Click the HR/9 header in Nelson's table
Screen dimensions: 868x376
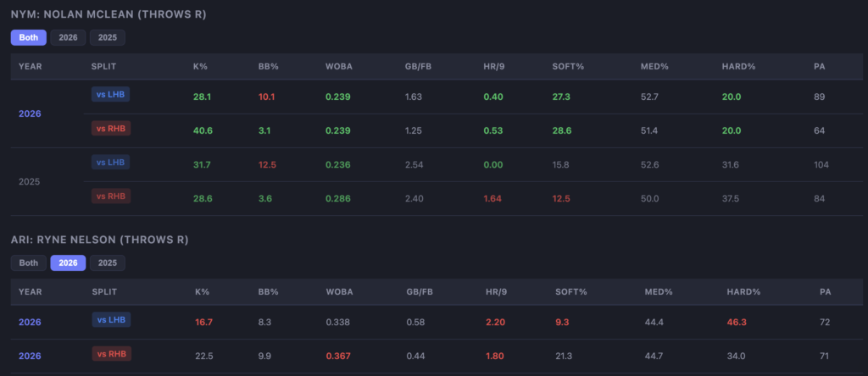point(496,291)
